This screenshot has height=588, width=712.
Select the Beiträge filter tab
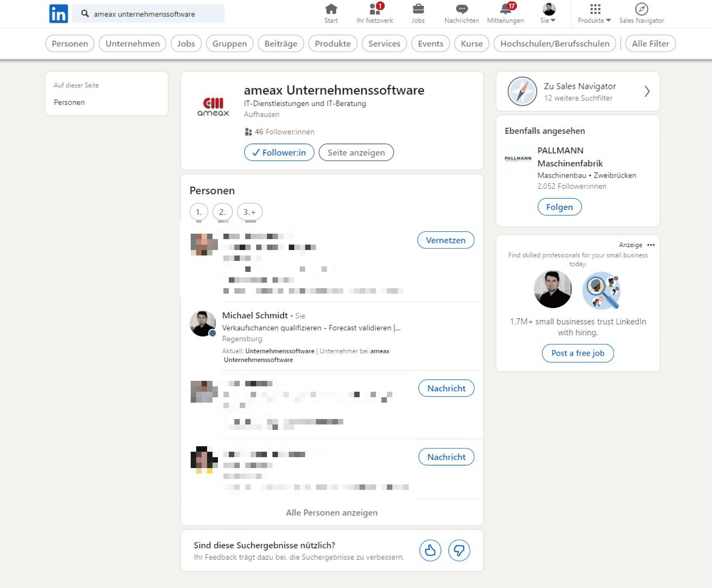tap(280, 44)
